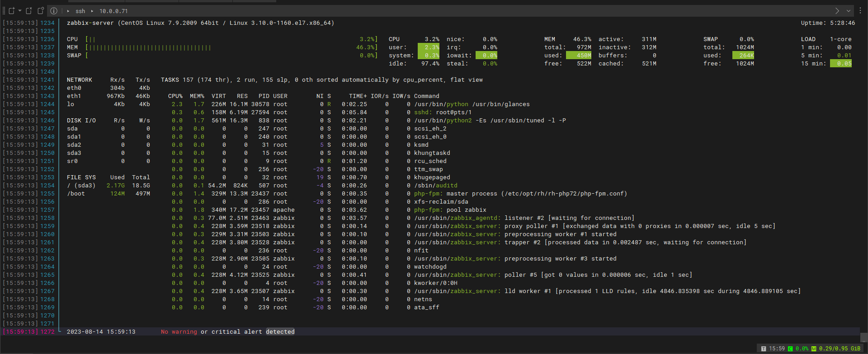Click the T time status icon

tap(764, 349)
